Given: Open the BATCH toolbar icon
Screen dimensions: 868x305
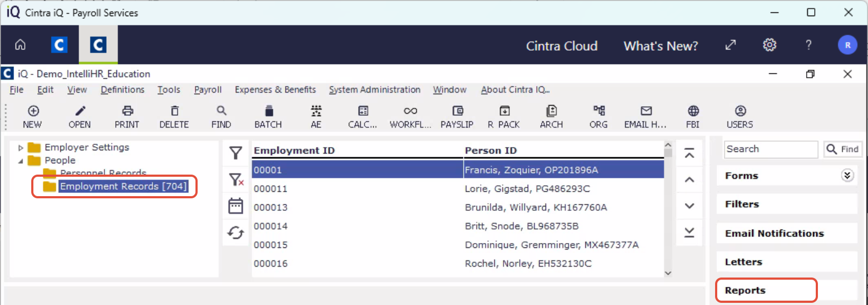Looking at the screenshot, I should pyautogui.click(x=269, y=111).
